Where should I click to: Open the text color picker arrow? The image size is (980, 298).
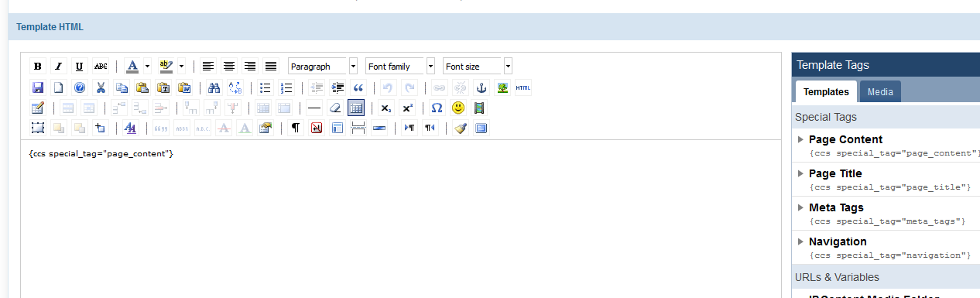(x=147, y=67)
